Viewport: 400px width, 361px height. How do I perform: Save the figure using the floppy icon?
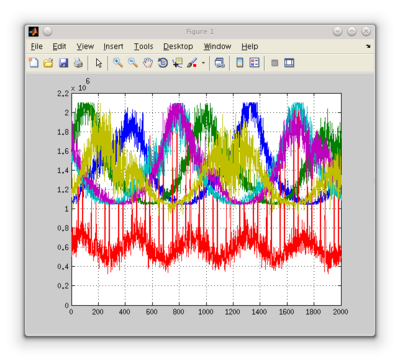coord(63,63)
